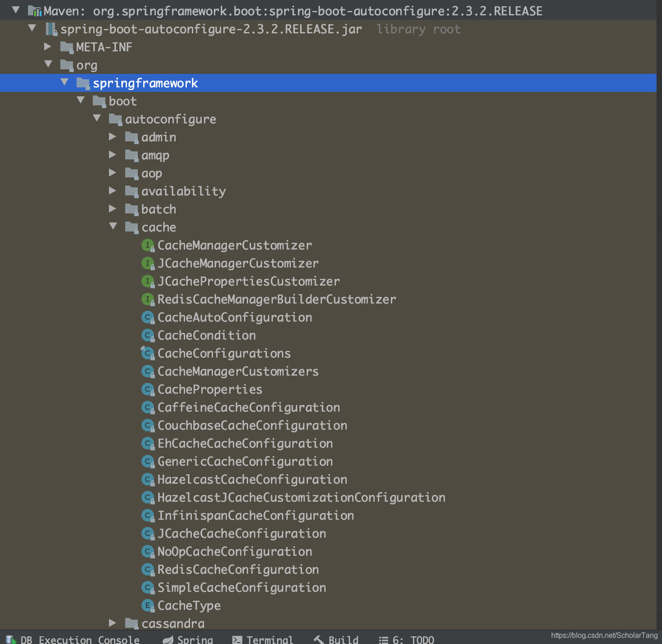Image resolution: width=662 pixels, height=644 pixels.
Task: Select the availability package label
Action: [x=184, y=191]
